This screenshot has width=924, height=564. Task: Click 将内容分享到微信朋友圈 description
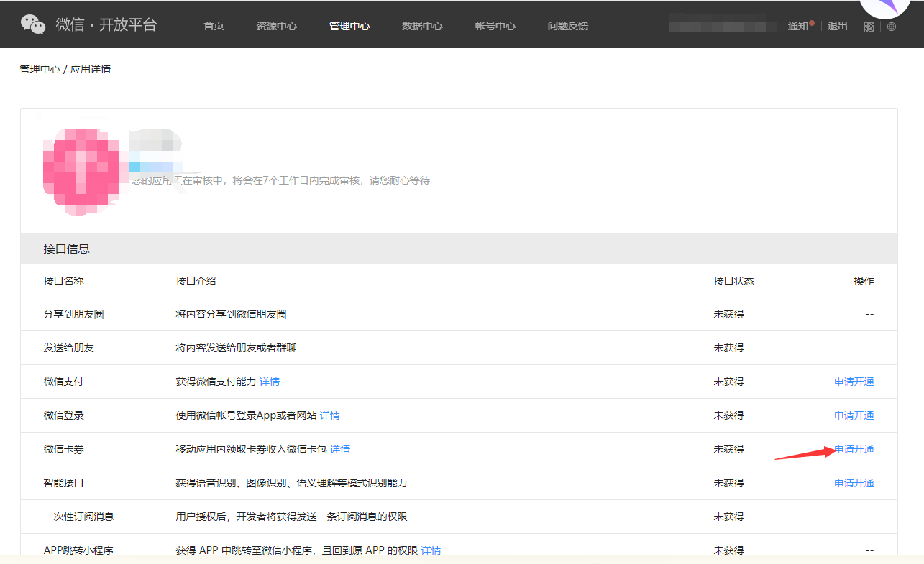coord(232,314)
